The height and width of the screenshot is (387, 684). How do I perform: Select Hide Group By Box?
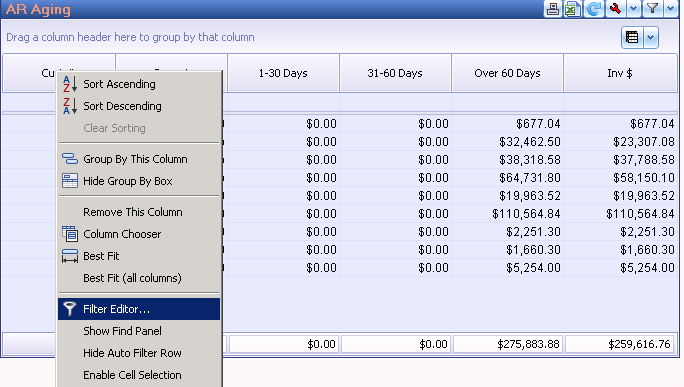pos(139,181)
